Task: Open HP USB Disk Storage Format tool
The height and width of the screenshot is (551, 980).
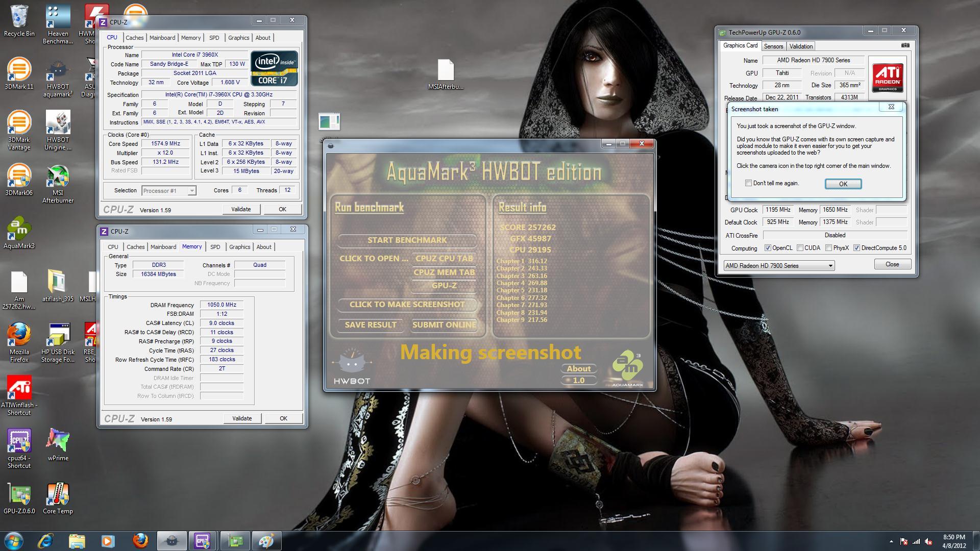Action: coord(58,343)
